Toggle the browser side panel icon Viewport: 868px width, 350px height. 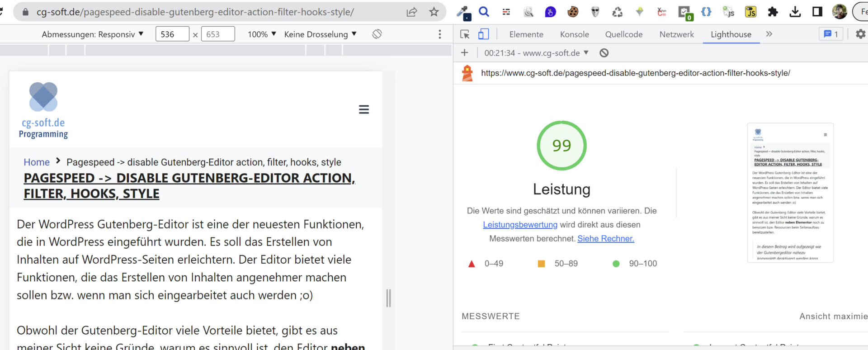coord(817,12)
